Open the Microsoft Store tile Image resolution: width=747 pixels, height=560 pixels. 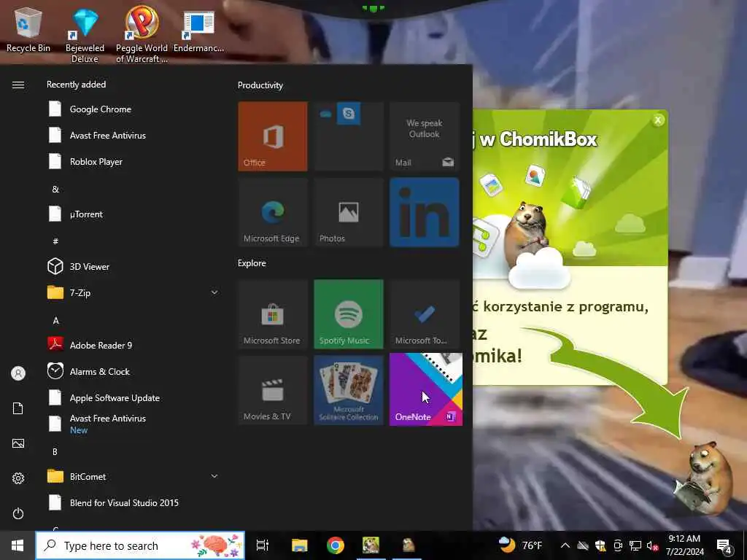273,314
